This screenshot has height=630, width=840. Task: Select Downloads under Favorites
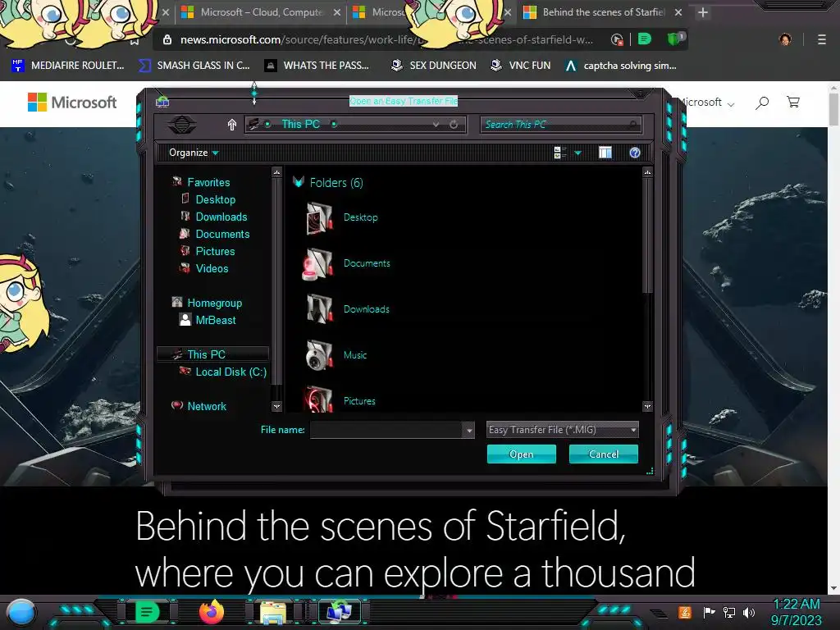tap(221, 217)
